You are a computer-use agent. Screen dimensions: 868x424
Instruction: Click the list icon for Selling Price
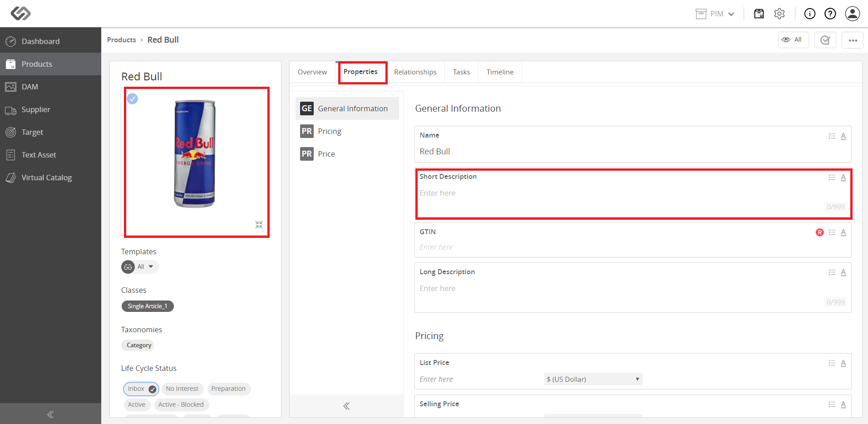832,404
